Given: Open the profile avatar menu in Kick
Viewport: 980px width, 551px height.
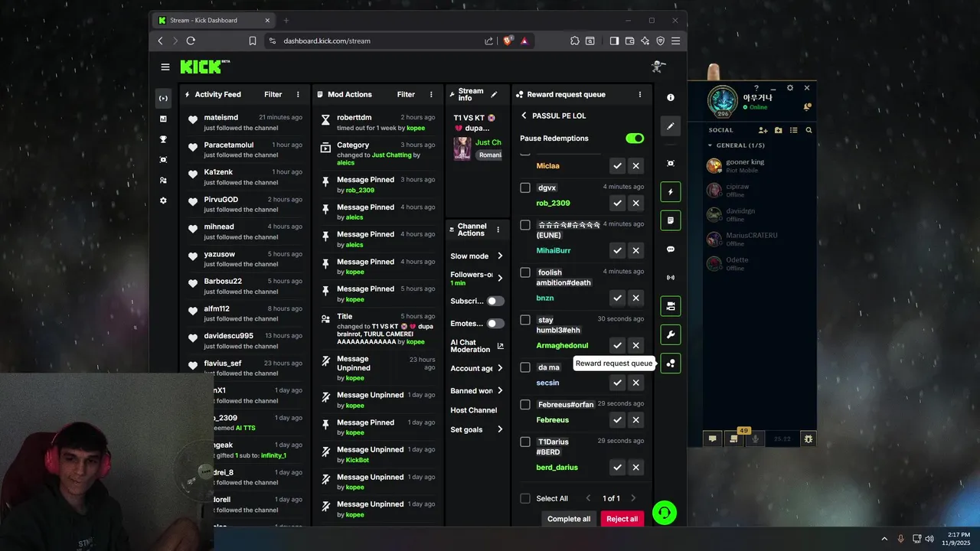Looking at the screenshot, I should coord(658,67).
